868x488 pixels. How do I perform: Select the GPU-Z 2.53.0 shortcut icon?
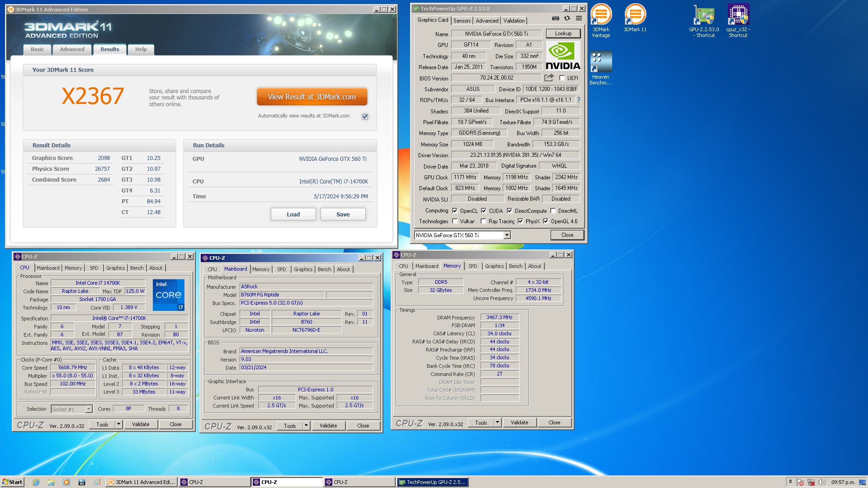pyautogui.click(x=704, y=21)
